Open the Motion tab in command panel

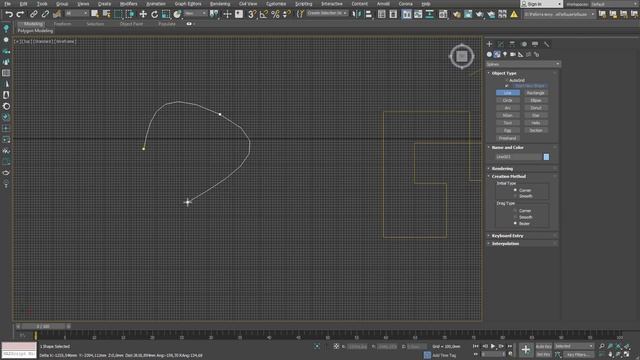pyautogui.click(x=524, y=44)
